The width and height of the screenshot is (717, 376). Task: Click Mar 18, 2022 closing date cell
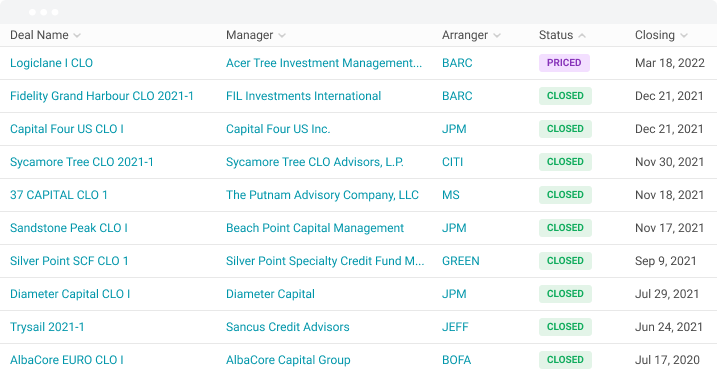[669, 63]
